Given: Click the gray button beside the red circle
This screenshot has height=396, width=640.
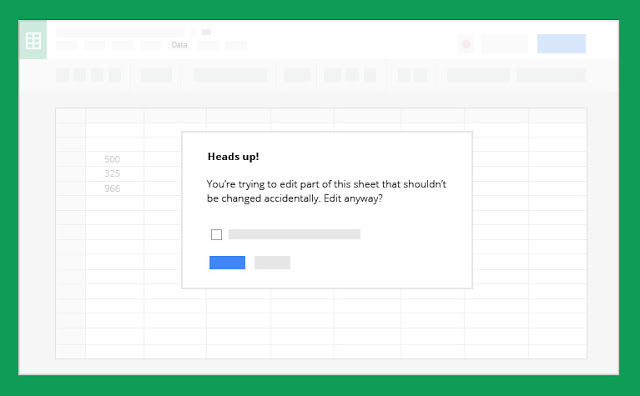Looking at the screenshot, I should pos(505,44).
